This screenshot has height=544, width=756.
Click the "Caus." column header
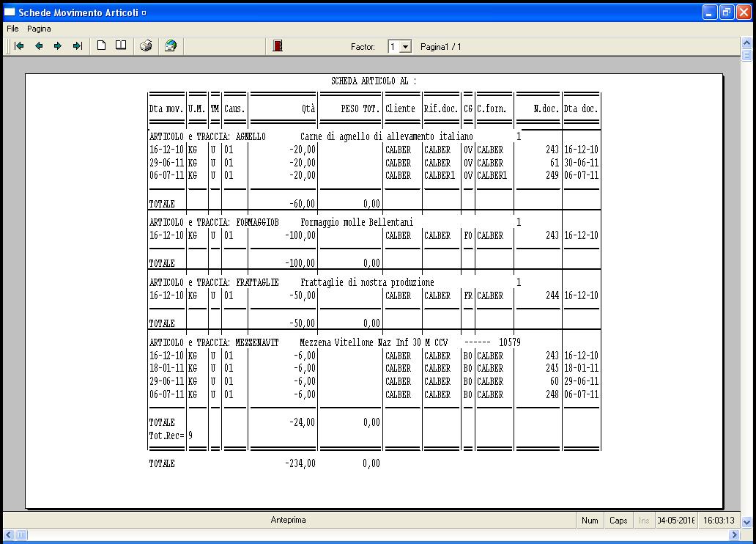pos(234,109)
